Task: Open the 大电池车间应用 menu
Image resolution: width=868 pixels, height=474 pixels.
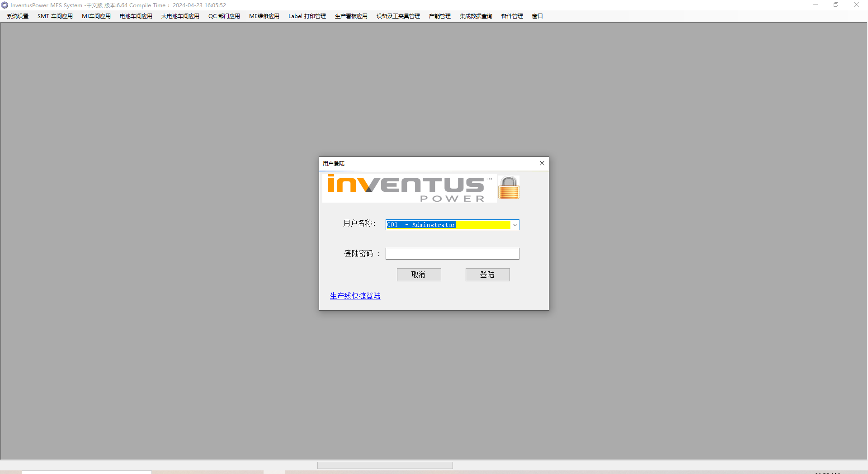Action: [180, 16]
